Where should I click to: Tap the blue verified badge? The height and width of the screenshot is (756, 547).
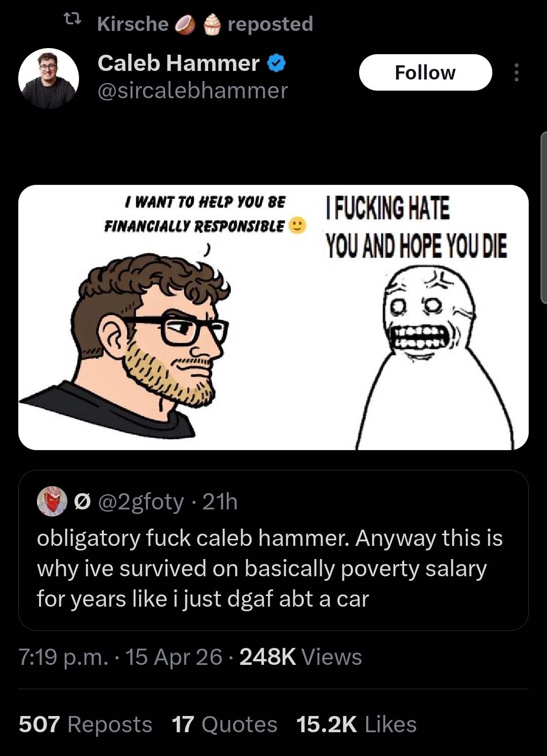277,64
